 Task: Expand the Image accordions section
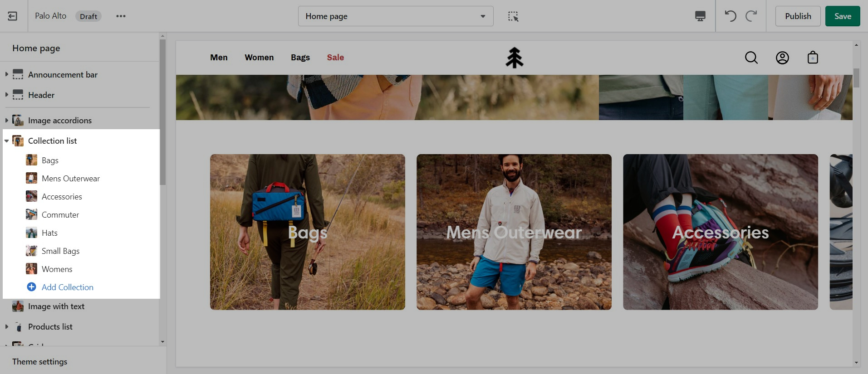tap(7, 120)
